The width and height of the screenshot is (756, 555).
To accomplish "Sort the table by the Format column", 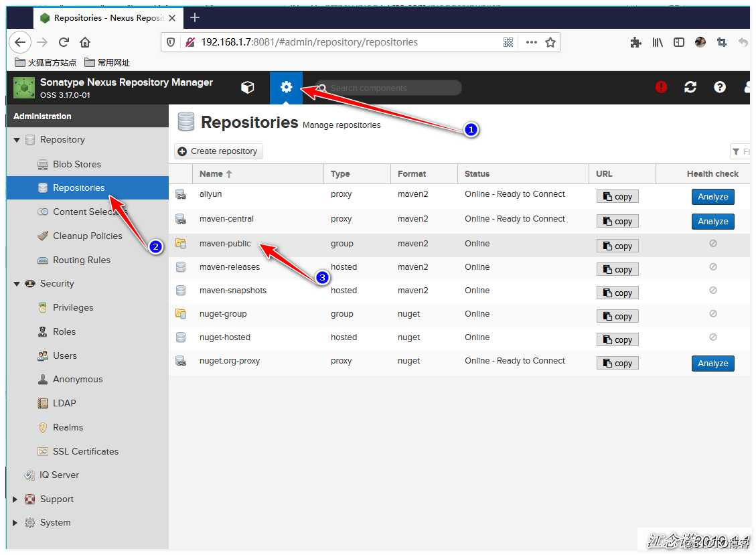I will 425,174.
